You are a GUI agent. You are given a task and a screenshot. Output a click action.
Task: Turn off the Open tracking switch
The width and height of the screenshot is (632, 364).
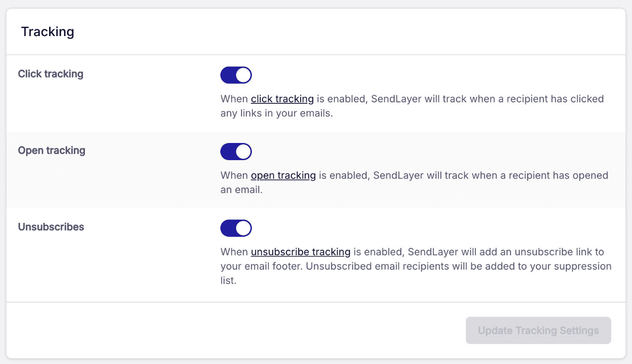236,152
